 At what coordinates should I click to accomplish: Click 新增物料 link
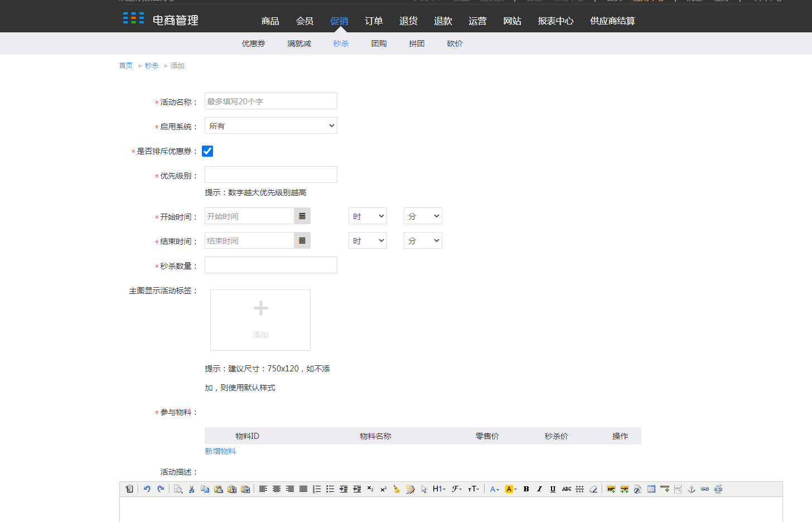[x=220, y=451]
